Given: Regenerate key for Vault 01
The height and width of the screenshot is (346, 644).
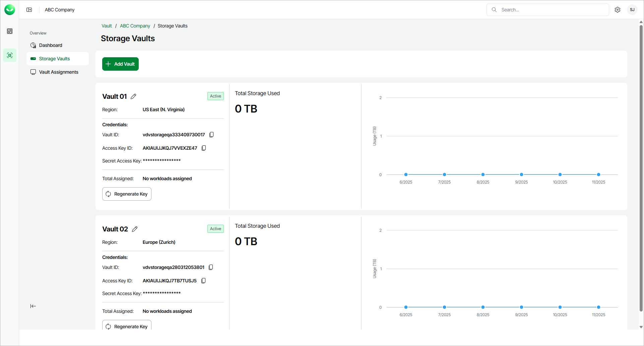Looking at the screenshot, I should tap(127, 194).
